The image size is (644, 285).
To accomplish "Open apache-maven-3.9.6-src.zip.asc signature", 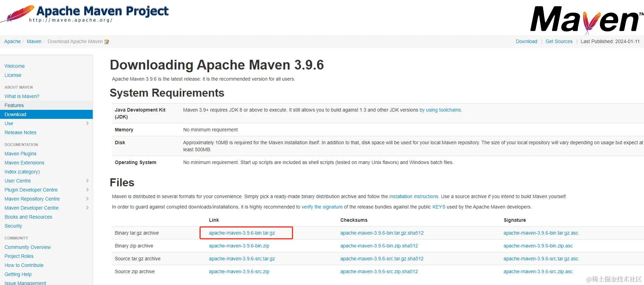I will [x=538, y=271].
